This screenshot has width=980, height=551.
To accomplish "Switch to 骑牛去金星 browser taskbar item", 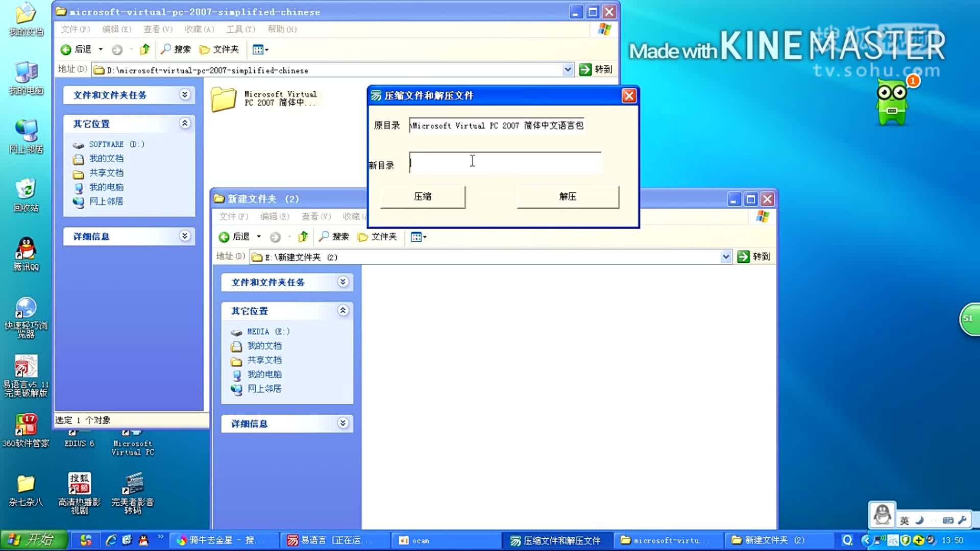I will [x=225, y=540].
